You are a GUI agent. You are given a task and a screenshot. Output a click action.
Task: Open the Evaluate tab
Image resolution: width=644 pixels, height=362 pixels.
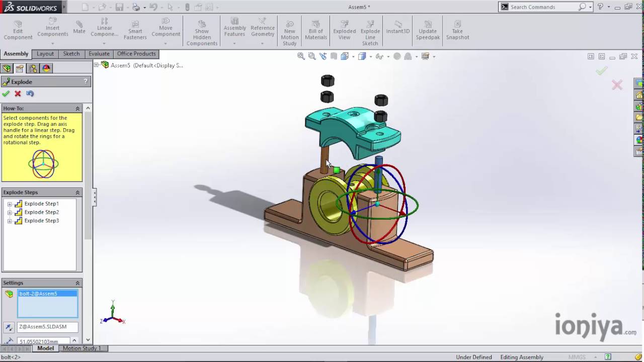pyautogui.click(x=99, y=54)
